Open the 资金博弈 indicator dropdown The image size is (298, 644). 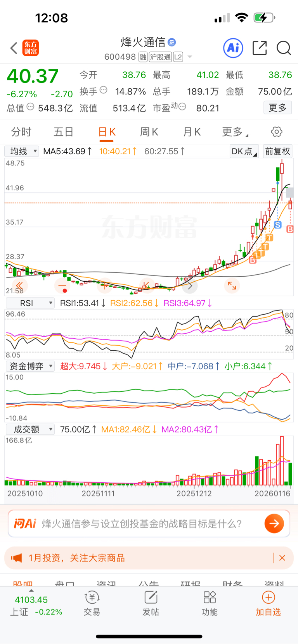pyautogui.click(x=29, y=366)
